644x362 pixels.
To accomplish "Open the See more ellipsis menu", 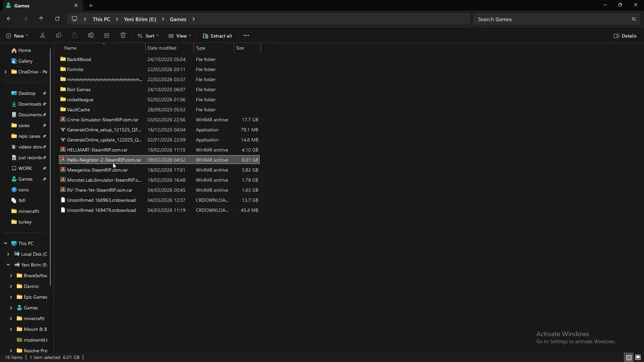I will coord(246,36).
